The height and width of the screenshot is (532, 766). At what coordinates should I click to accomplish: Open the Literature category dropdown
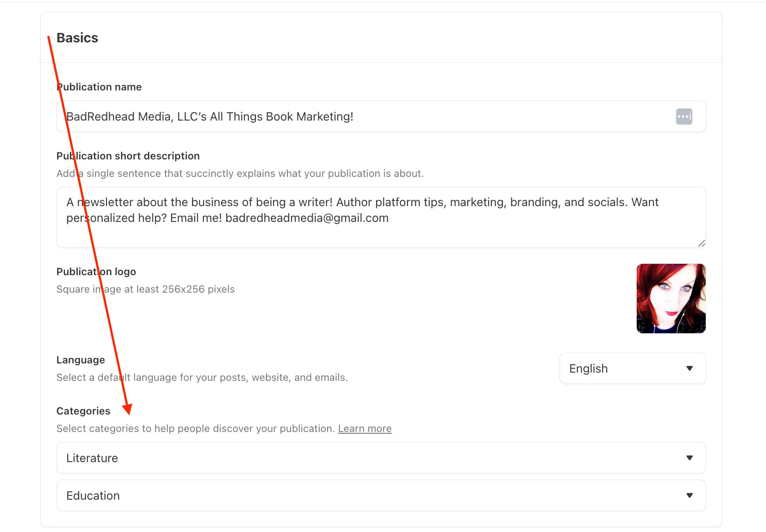click(x=381, y=458)
